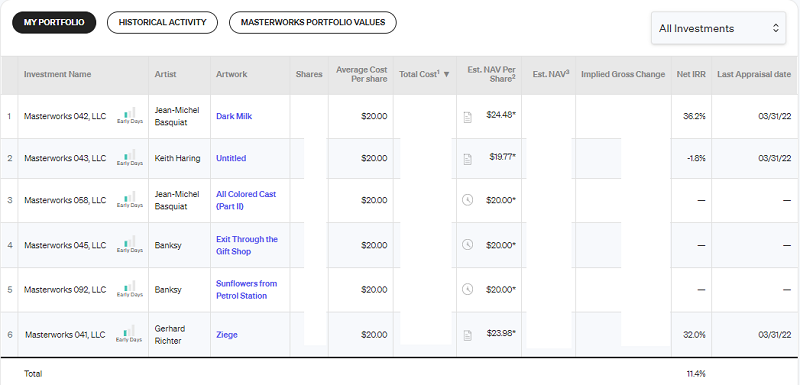Click the clock icon in the Masterworks 045 row
800x385 pixels.
tap(467, 245)
